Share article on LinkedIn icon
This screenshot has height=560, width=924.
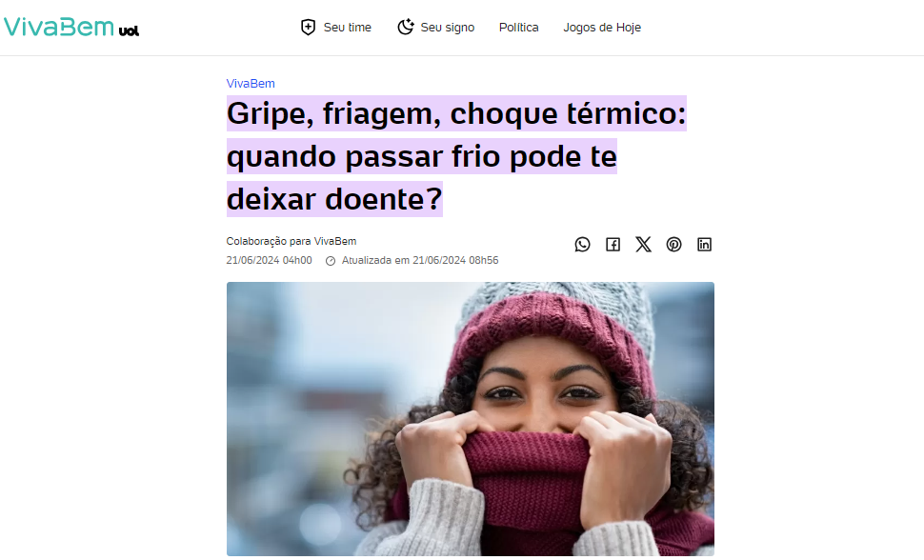pyautogui.click(x=704, y=244)
